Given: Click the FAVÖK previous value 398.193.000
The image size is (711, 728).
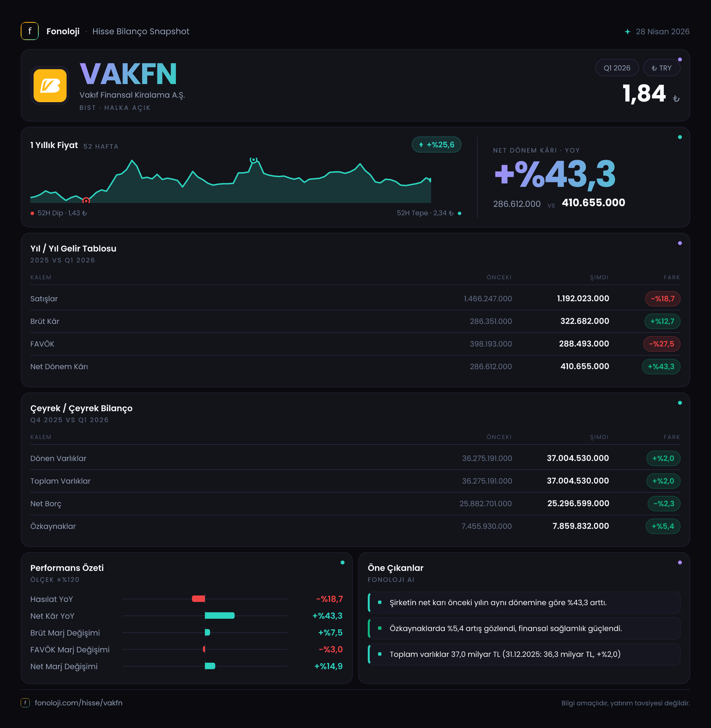Looking at the screenshot, I should click(x=491, y=344).
